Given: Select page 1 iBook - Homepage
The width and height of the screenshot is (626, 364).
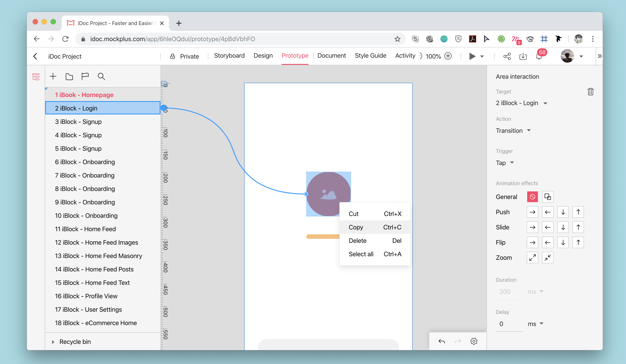Looking at the screenshot, I should pos(103,95).
